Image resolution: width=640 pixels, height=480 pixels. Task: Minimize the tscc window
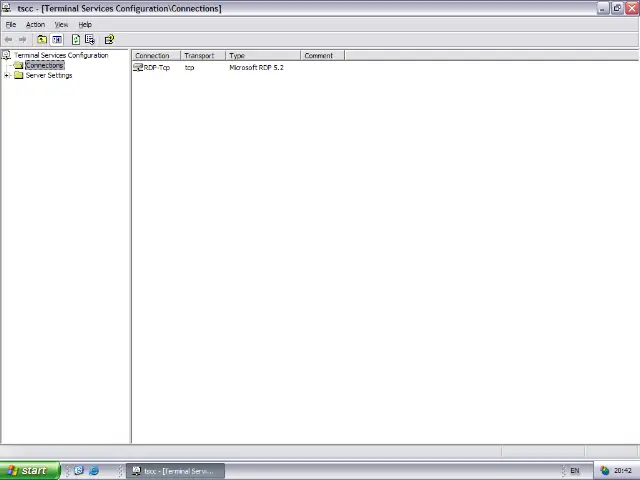[603, 8]
